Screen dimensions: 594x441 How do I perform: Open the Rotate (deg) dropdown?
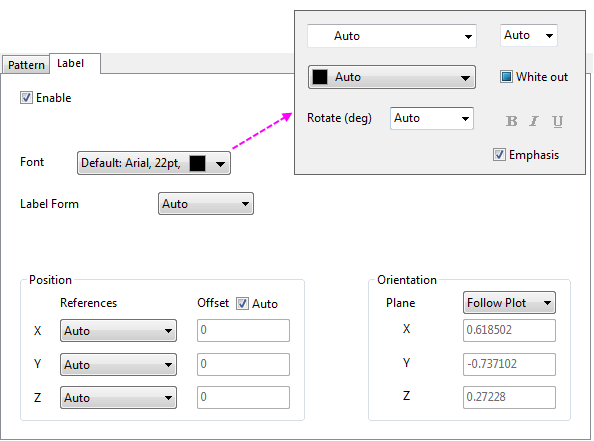pyautogui.click(x=432, y=118)
